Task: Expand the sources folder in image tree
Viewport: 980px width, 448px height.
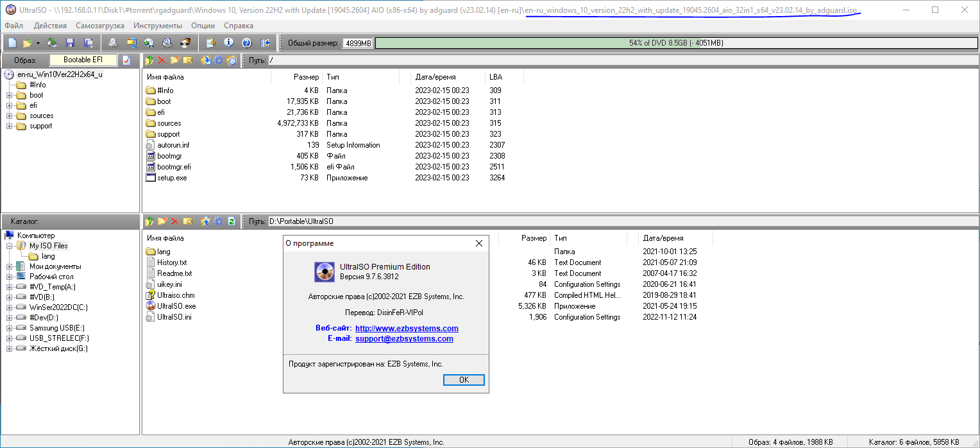Action: click(9, 116)
